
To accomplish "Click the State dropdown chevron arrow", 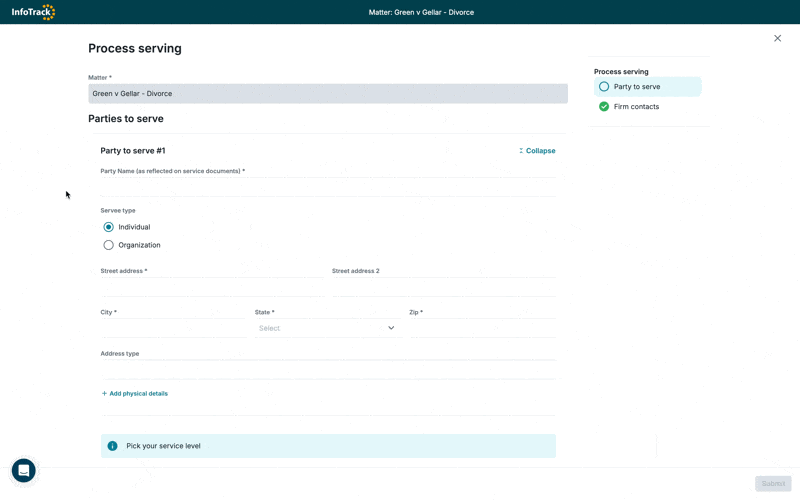I will point(391,328).
